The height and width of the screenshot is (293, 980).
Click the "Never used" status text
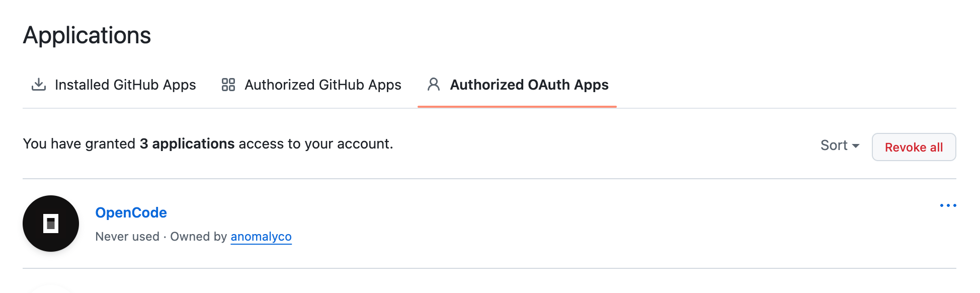click(127, 237)
